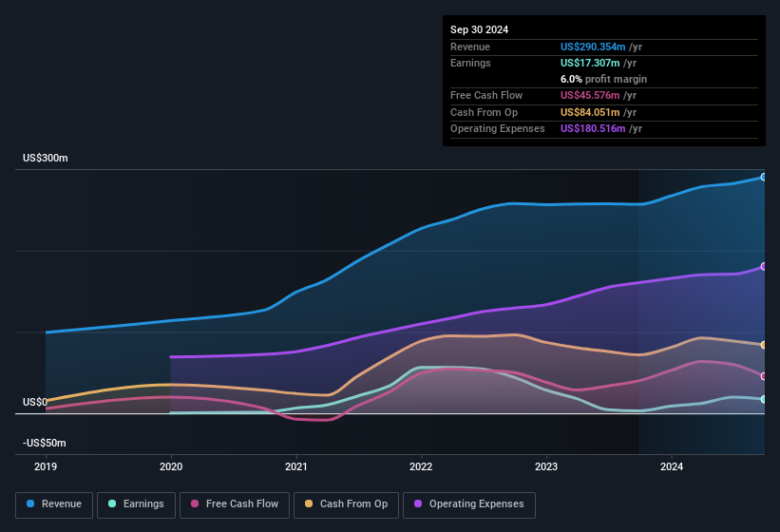Click the 2021 x-axis label
780x532 pixels.
tap(296, 466)
